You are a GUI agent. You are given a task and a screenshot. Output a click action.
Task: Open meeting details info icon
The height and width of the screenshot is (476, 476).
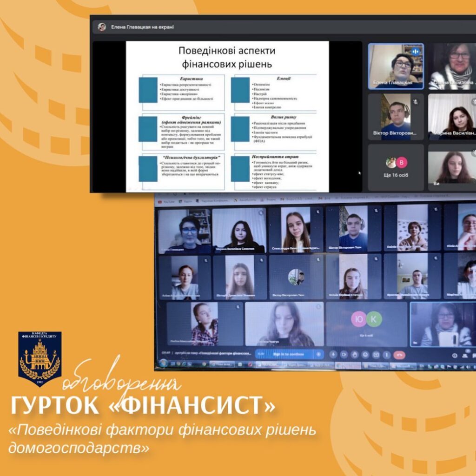click(x=455, y=355)
